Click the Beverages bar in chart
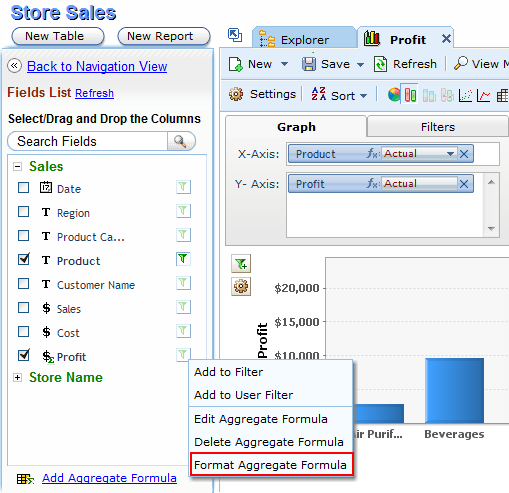Viewport: 509px width, 493px height. coord(454,391)
